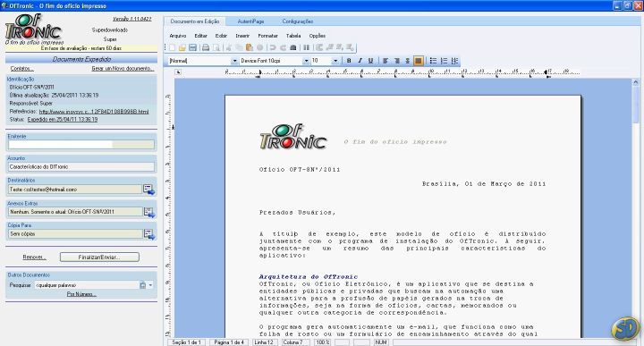Open the font size 10 dropdown

[x=335, y=61]
